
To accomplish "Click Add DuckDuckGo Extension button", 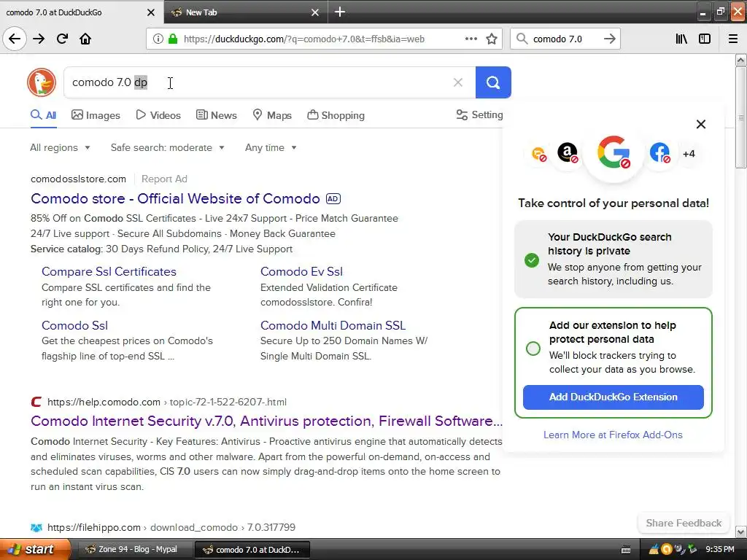I will [613, 397].
